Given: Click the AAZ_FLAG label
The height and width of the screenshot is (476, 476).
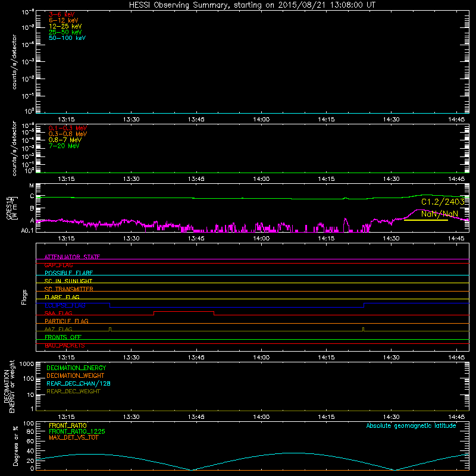Looking at the screenshot, I should 58,329.
